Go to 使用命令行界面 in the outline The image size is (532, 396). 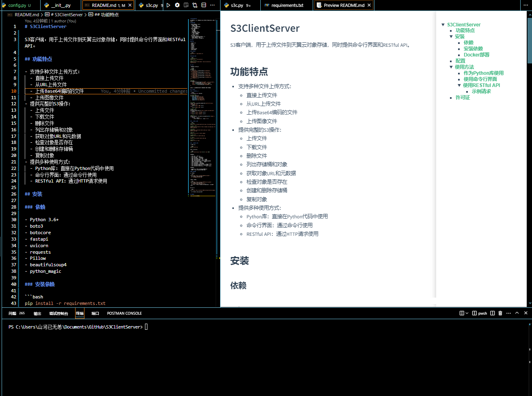pos(480,79)
